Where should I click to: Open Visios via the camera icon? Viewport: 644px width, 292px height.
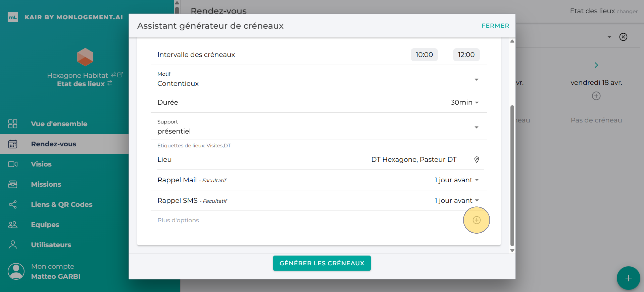(12, 164)
